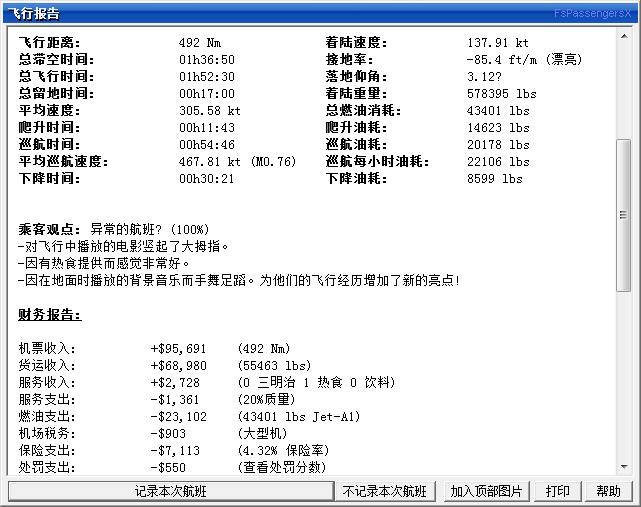Click the 20%质量 note
The image size is (641, 507).
[x=267, y=399]
